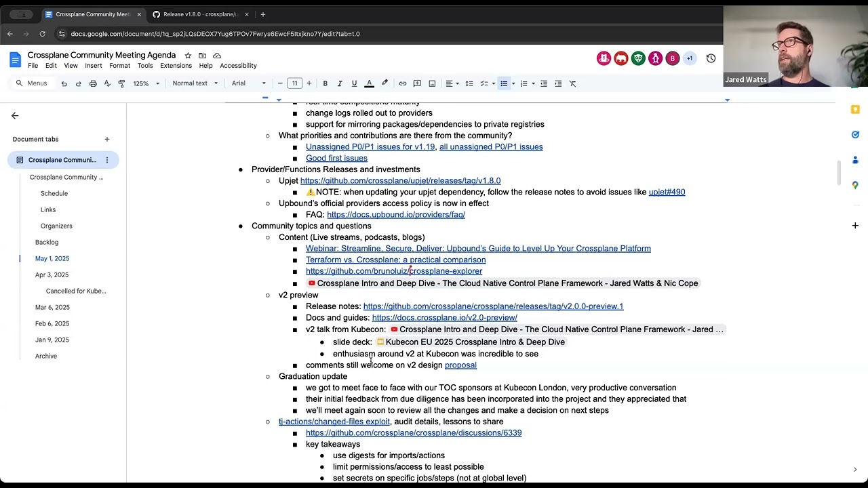
Task: Open the highlight color picker
Action: 384,83
